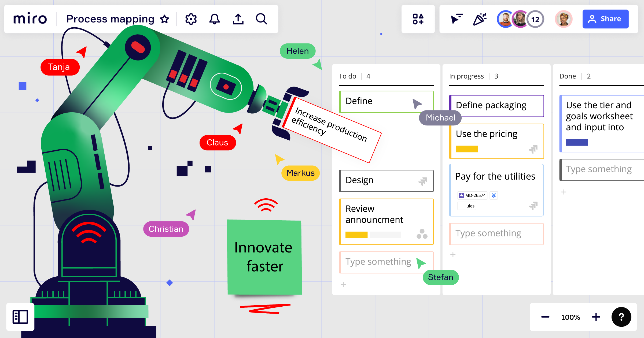Open the apps and shapes panel
This screenshot has height=338, width=644.
(x=418, y=19)
